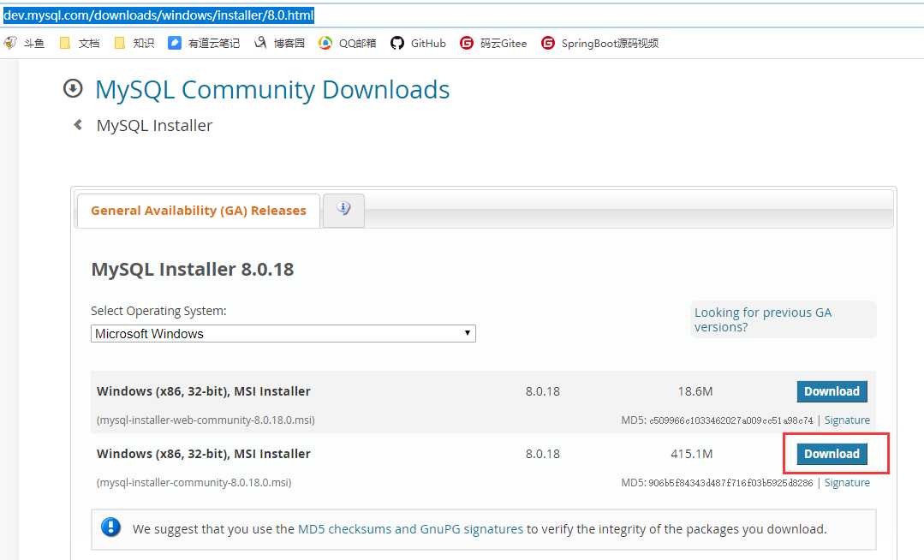
Task: Click the blue info icon in suggestion box
Action: click(110, 527)
